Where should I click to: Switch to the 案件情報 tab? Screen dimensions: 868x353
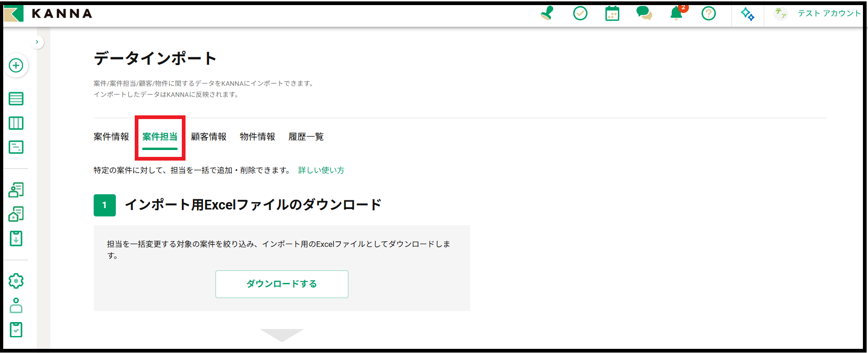(111, 137)
